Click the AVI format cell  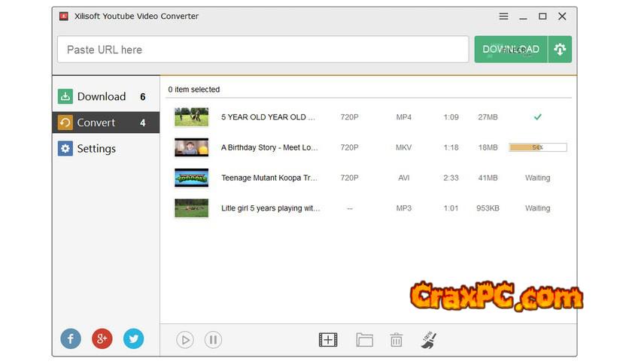(403, 177)
